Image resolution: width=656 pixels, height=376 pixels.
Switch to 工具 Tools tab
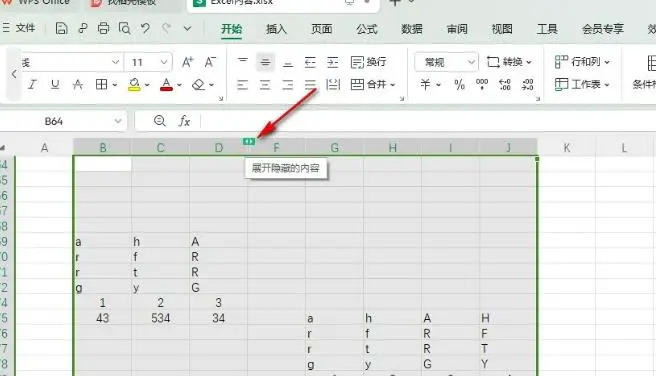tap(547, 29)
